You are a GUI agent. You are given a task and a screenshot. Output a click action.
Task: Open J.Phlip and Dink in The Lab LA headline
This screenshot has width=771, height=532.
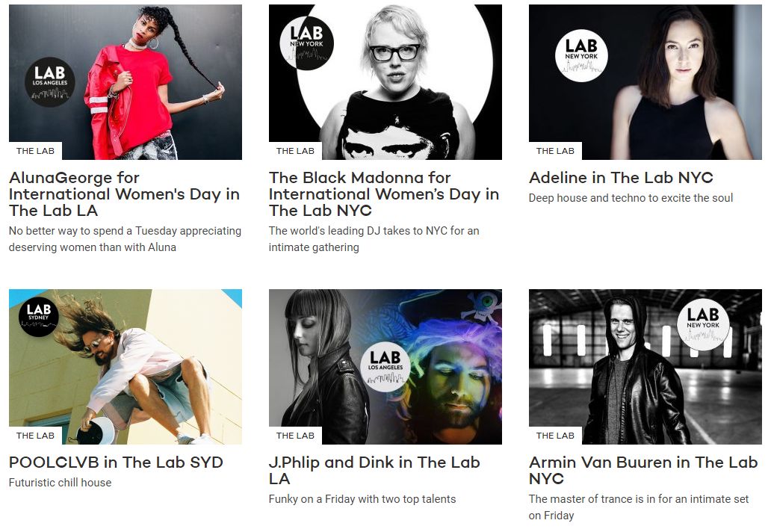(x=374, y=470)
